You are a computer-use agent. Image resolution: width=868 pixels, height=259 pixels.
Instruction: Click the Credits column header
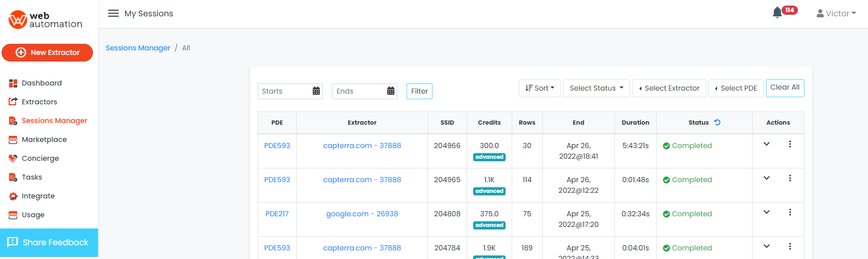pyautogui.click(x=489, y=123)
